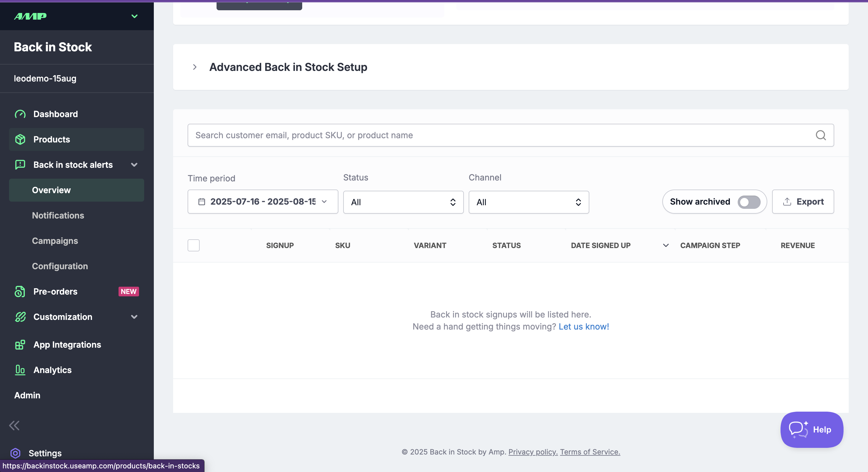Click the Settings gear icon
This screenshot has width=868, height=472.
point(15,453)
